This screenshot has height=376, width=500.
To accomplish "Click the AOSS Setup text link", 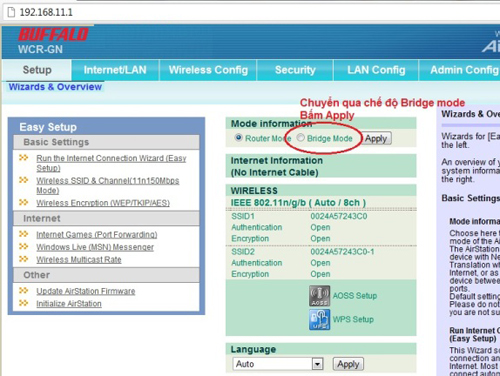I will pos(355,296).
